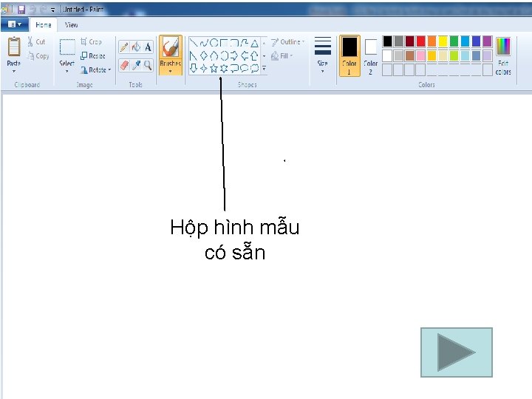
Task: Click the rectangular selection tool icon
Action: click(67, 47)
